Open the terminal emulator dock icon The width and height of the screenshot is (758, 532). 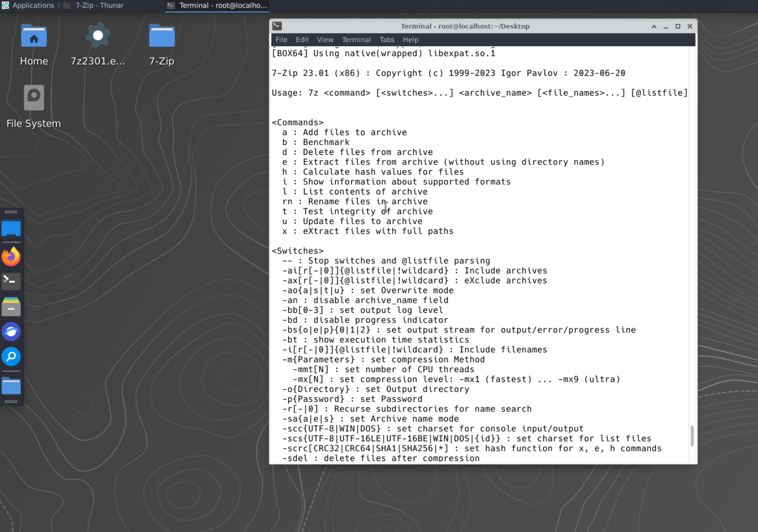click(11, 281)
